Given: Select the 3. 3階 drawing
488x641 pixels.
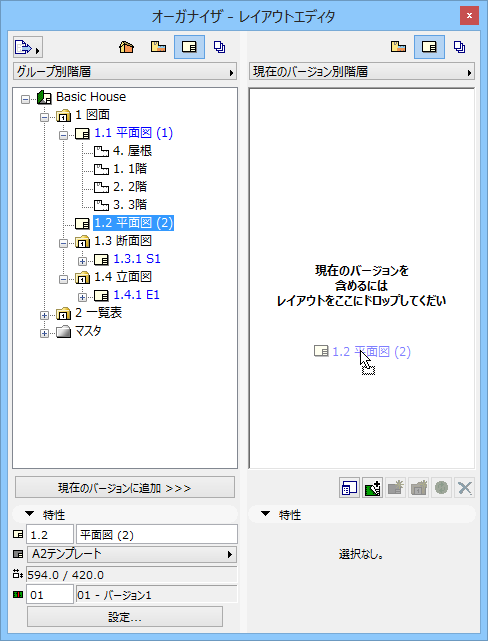Looking at the screenshot, I should (130, 205).
